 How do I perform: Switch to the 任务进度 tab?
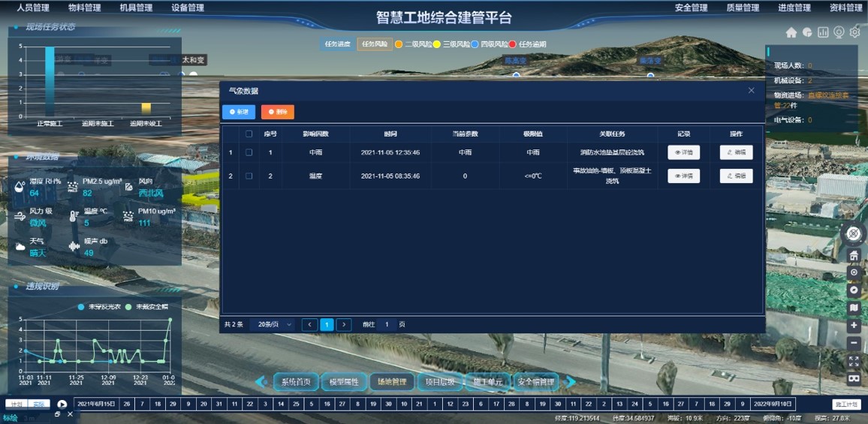point(337,44)
